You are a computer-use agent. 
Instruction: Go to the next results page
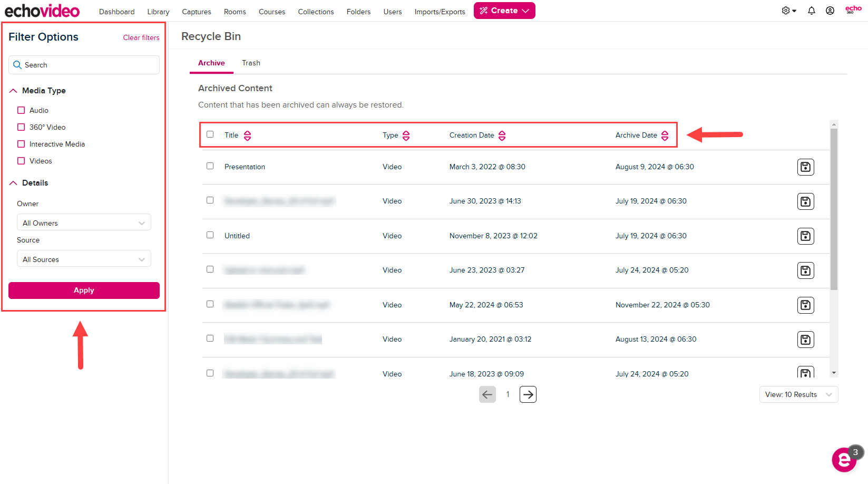[528, 394]
